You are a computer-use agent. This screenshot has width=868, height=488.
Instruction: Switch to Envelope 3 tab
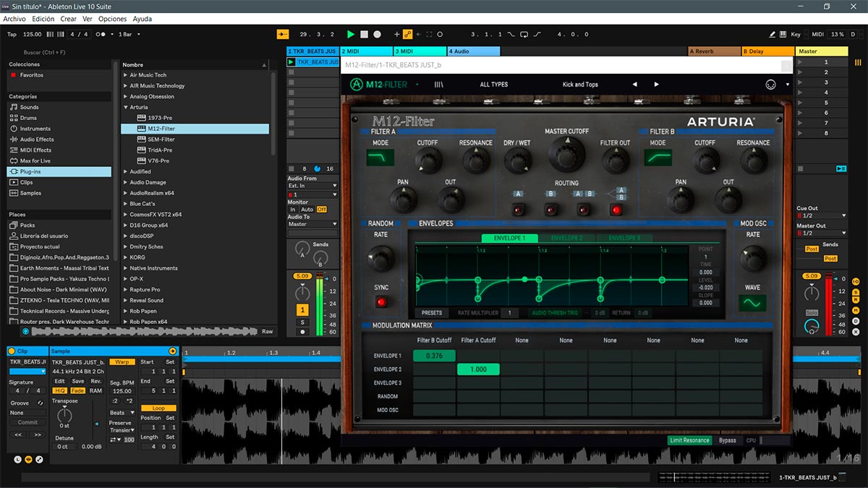624,238
